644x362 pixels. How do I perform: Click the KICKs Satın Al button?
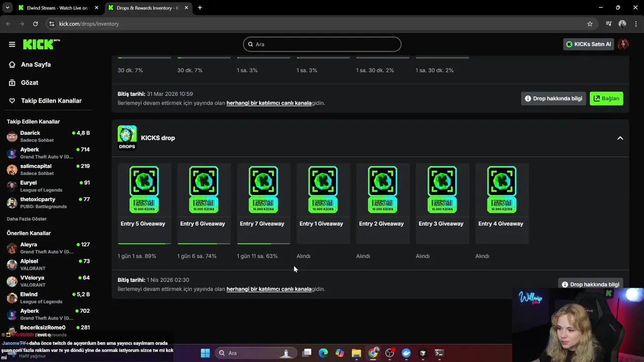[588, 44]
